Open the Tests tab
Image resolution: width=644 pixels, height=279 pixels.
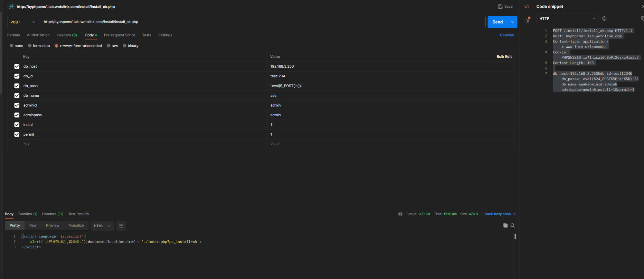(147, 35)
